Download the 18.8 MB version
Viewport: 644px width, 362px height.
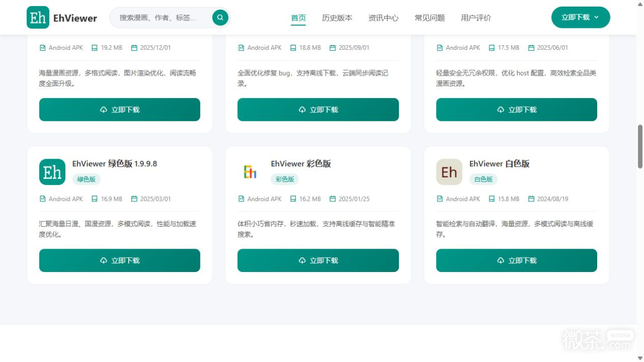point(318,109)
